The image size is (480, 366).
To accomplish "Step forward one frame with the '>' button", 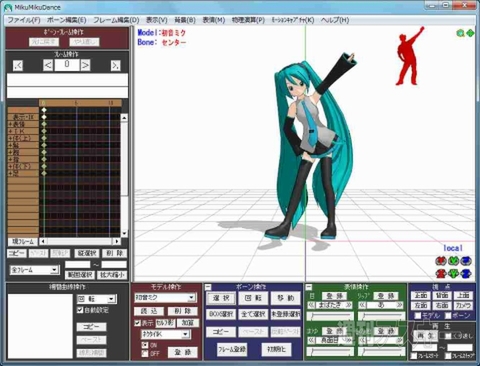I will [x=85, y=65].
